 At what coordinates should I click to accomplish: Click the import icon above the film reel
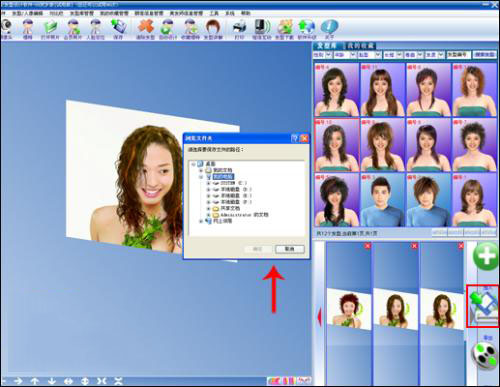[483, 307]
